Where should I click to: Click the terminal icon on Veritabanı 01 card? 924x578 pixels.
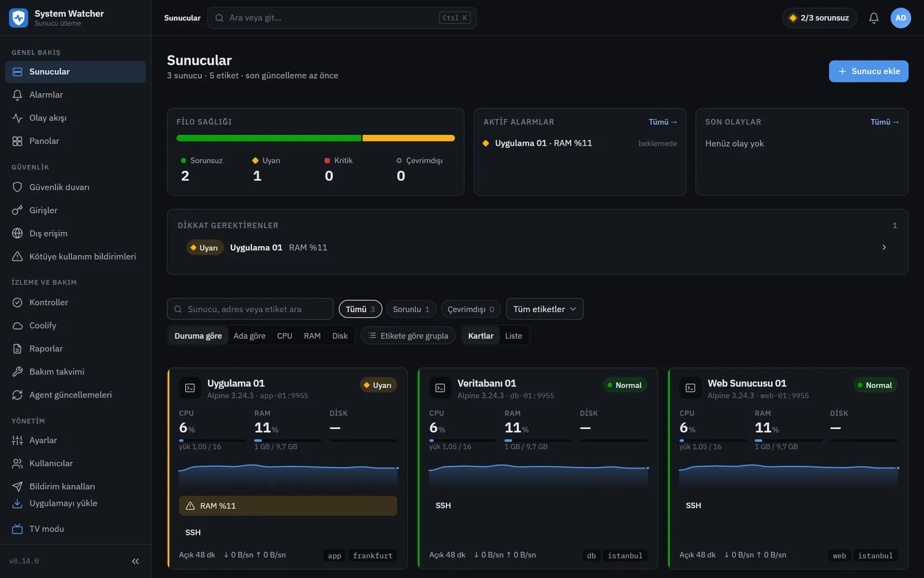click(440, 388)
